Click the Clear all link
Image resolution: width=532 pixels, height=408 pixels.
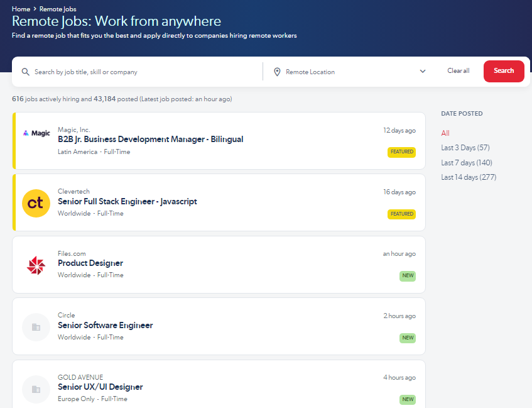click(x=458, y=71)
